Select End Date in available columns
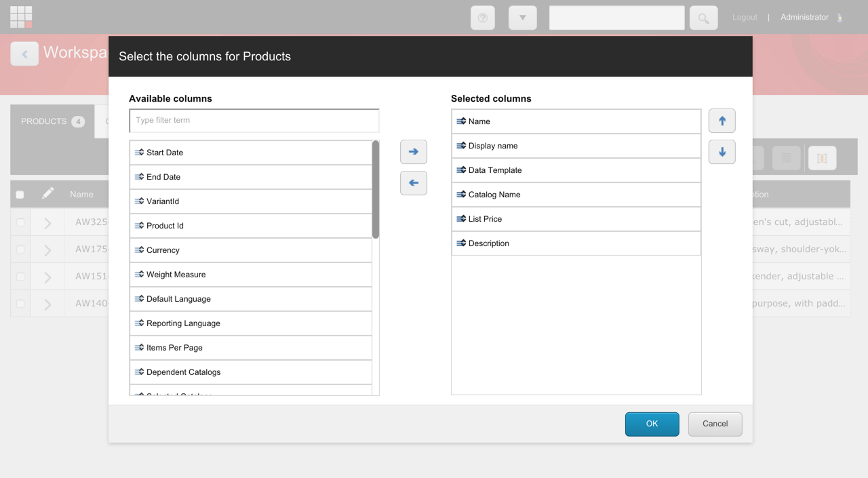This screenshot has height=478, width=868. [251, 177]
